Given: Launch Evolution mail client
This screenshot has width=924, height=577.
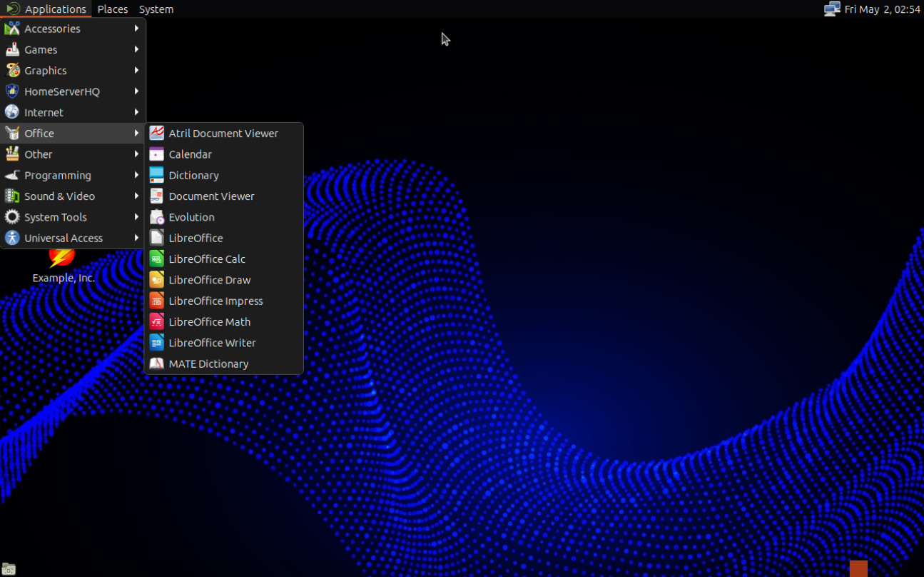Looking at the screenshot, I should (x=191, y=217).
